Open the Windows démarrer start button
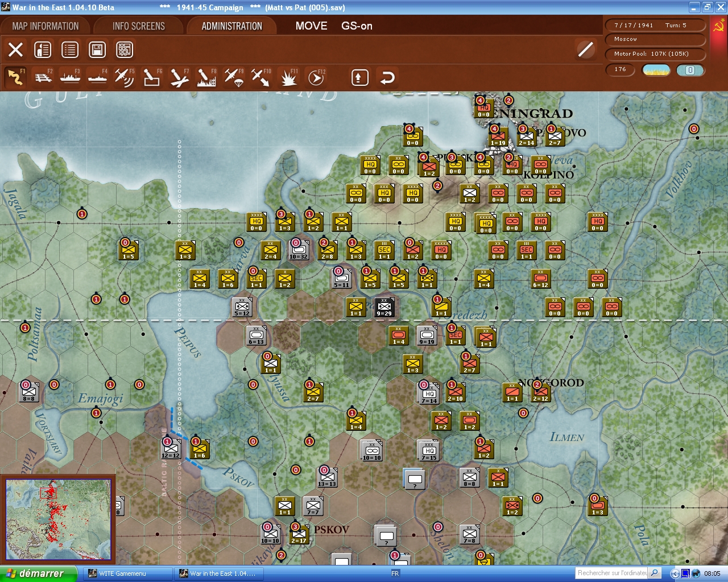Image resolution: width=728 pixels, height=582 pixels. pyautogui.click(x=38, y=573)
